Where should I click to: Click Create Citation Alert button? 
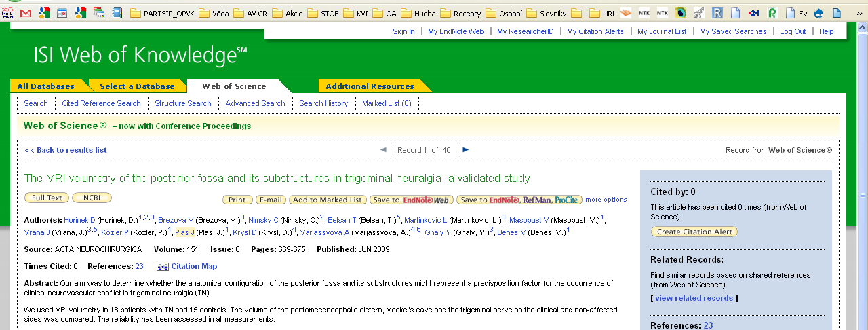[x=694, y=232]
